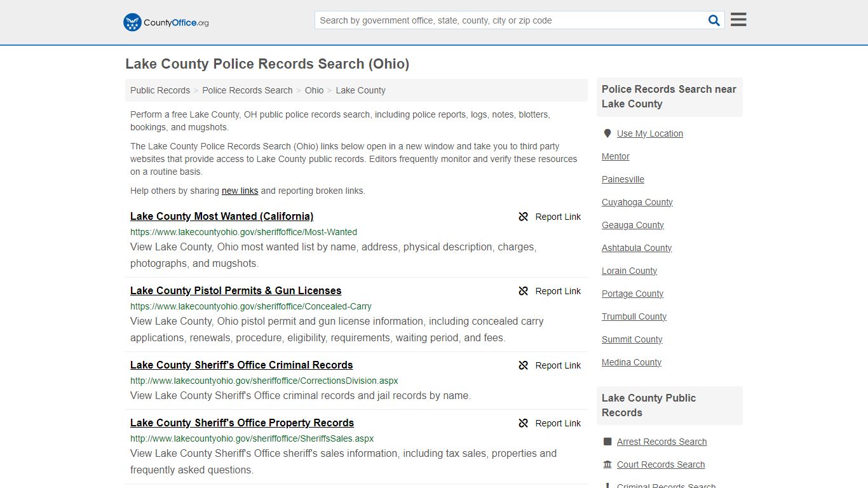Open the Most-Wanted sheriff office URL
This screenshot has width=868, height=488.
[x=243, y=232]
